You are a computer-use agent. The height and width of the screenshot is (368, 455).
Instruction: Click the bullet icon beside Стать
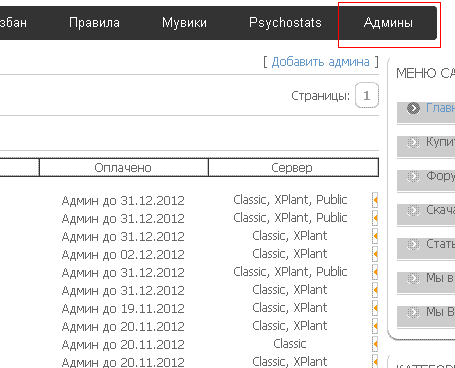click(413, 244)
